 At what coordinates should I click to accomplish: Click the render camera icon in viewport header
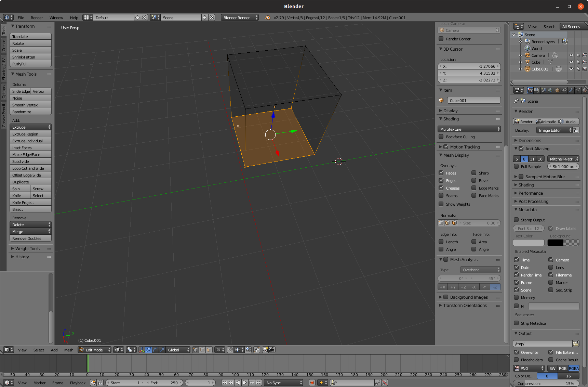click(265, 350)
